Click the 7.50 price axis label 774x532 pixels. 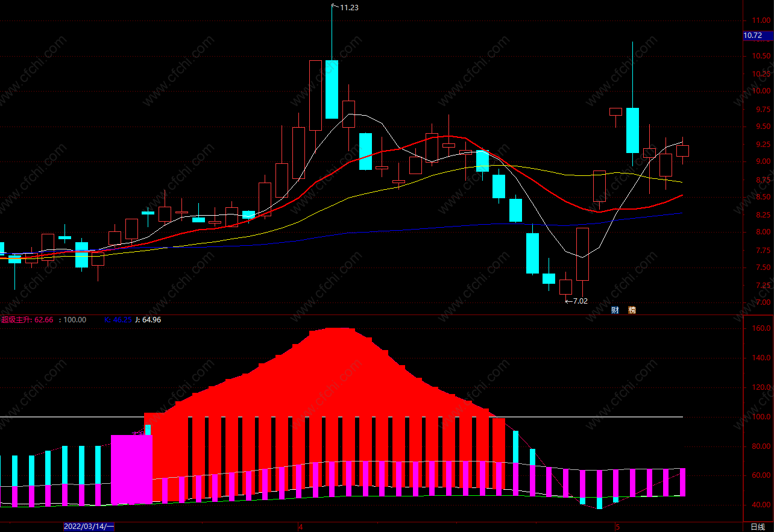pos(764,268)
